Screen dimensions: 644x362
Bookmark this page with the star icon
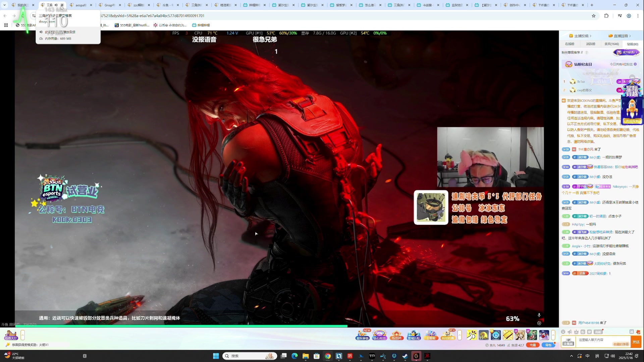594,16
